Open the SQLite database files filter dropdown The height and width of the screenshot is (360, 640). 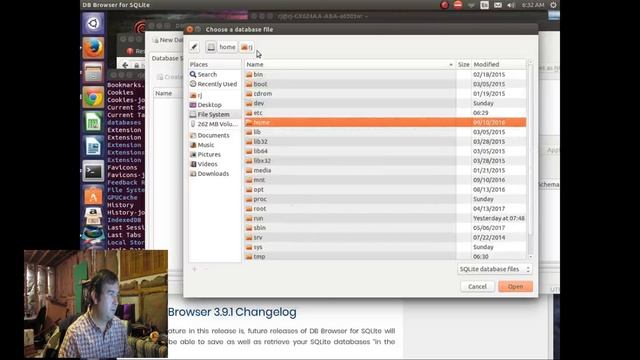[494, 269]
